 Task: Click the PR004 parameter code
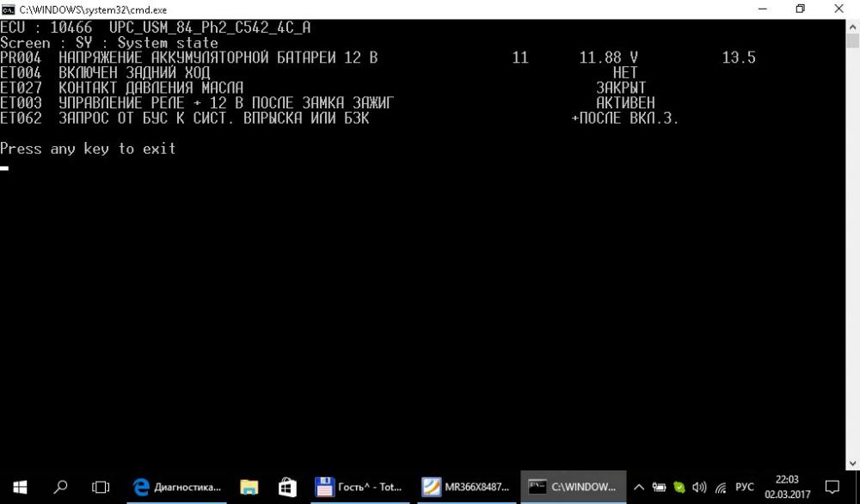[x=21, y=58]
